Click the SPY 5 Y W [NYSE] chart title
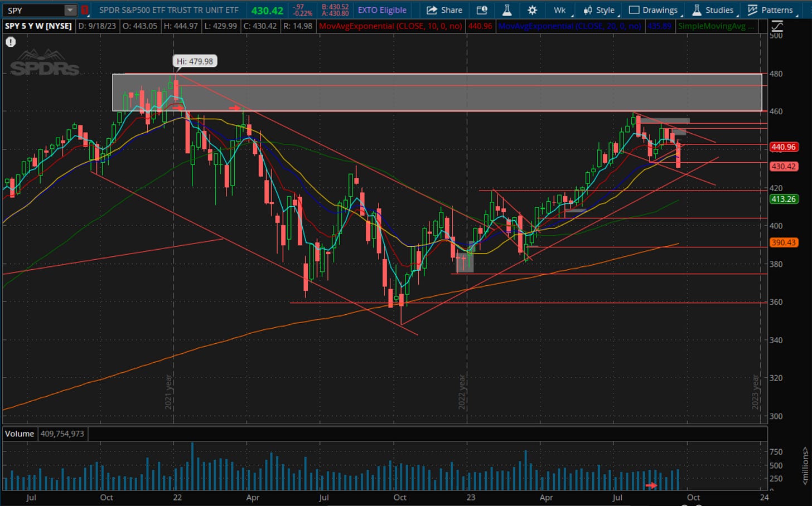 click(38, 26)
